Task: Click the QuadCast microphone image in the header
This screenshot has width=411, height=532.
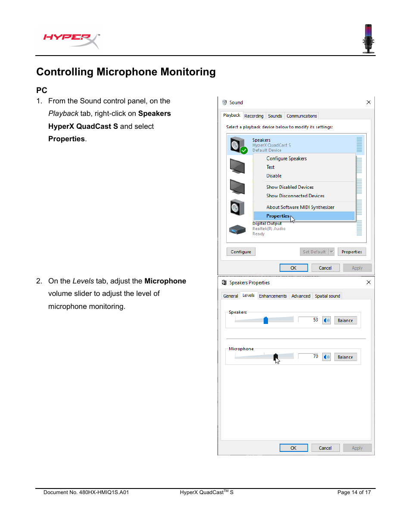Action: 368,39
